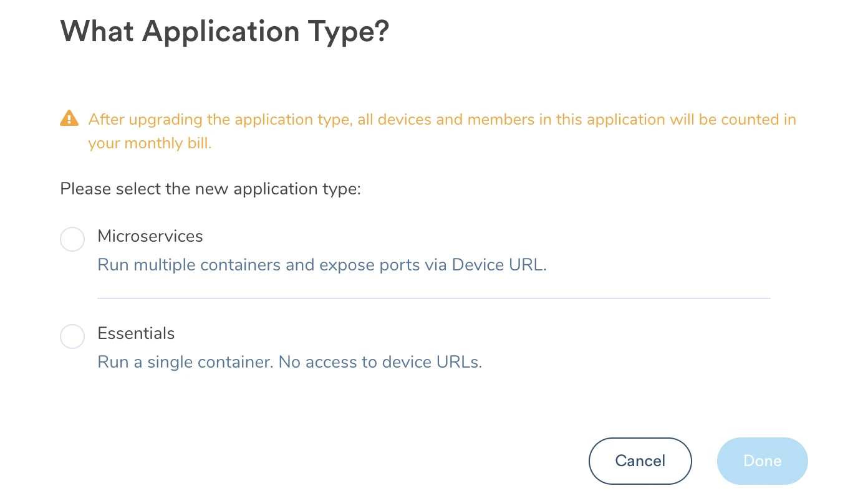
Task: Click the 'Run a single container' description text
Action: [290, 362]
